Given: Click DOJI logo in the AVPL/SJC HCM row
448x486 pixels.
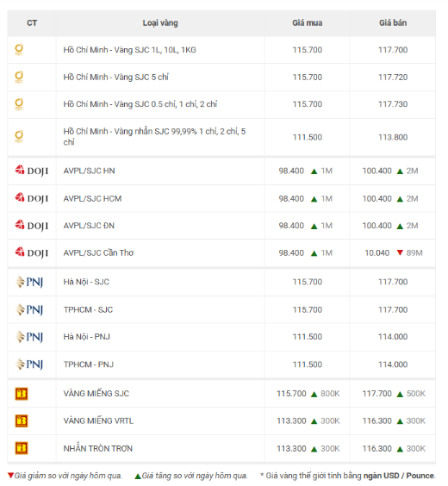Looking at the screenshot, I should coord(32,198).
